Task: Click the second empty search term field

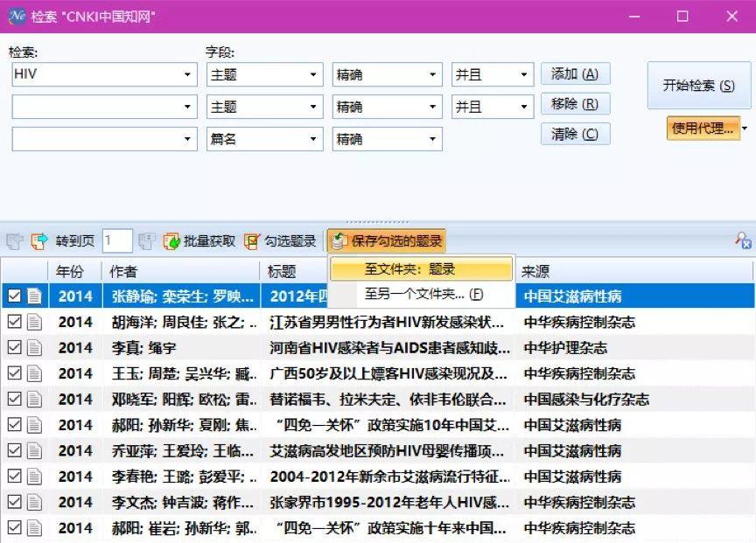Action: coord(105,107)
